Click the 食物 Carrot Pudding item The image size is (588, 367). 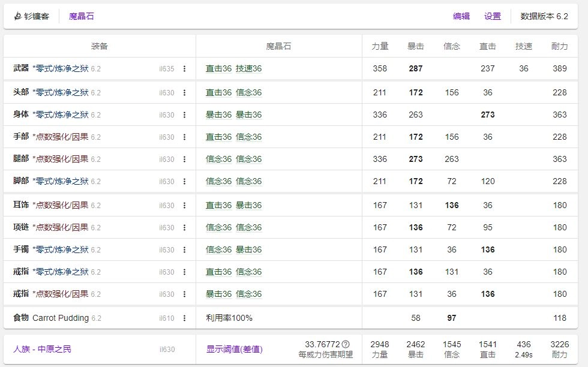pos(60,318)
